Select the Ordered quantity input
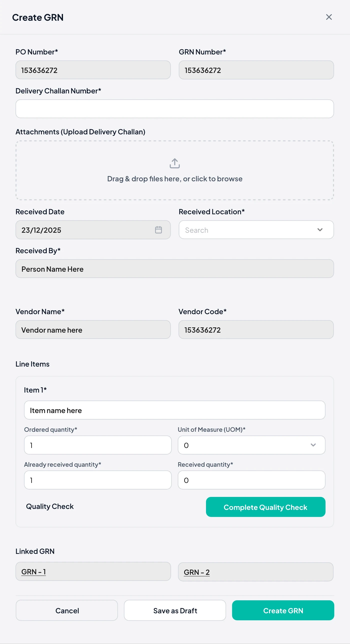350x644 pixels. [x=98, y=445]
